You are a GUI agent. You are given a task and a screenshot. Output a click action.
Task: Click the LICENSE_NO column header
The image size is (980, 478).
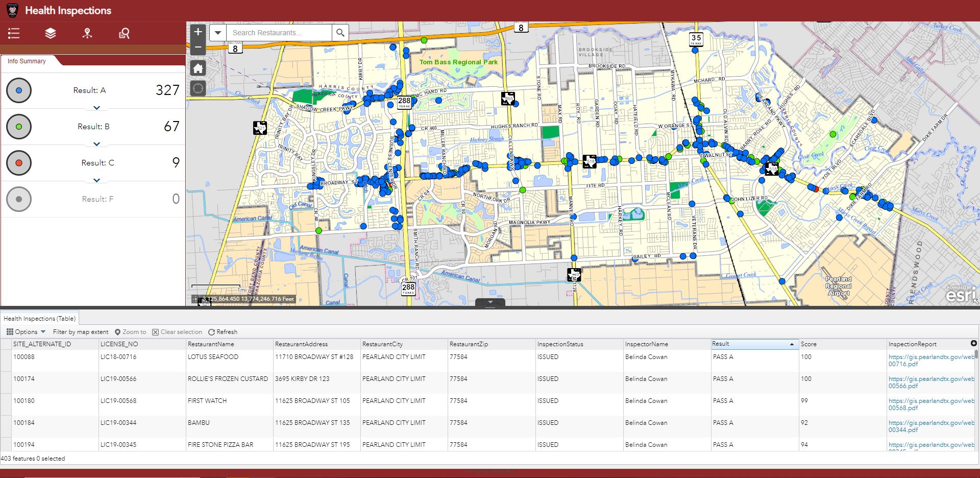tap(142, 344)
